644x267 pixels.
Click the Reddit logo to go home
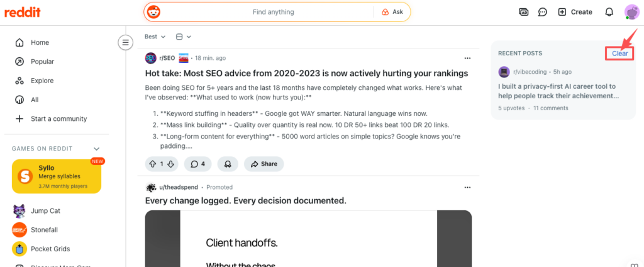pos(22,12)
